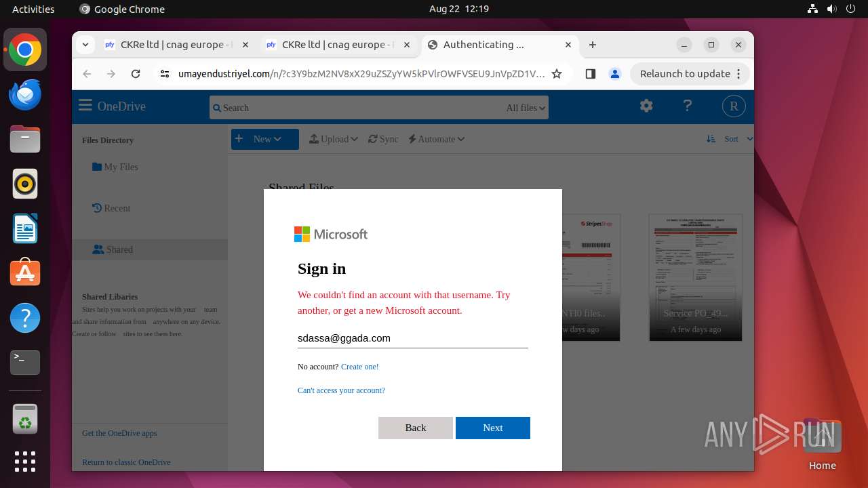Image resolution: width=868 pixels, height=488 pixels.
Task: Open the Sort dropdown
Action: (730, 139)
